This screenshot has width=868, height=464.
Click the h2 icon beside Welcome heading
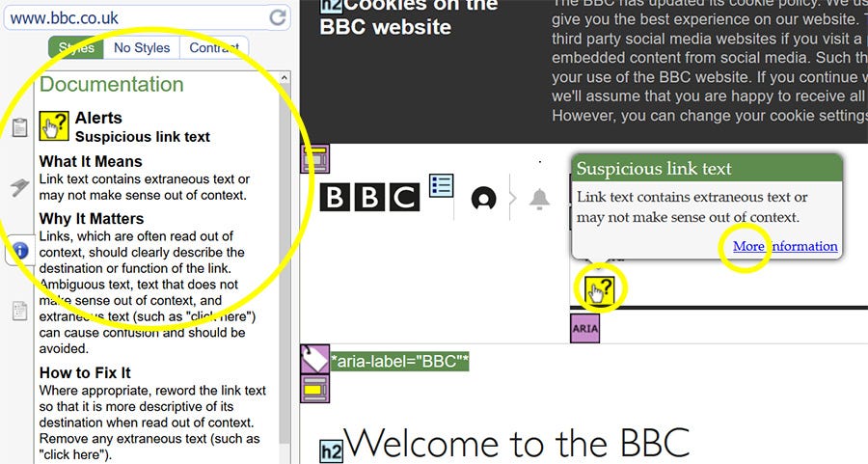coord(332,451)
